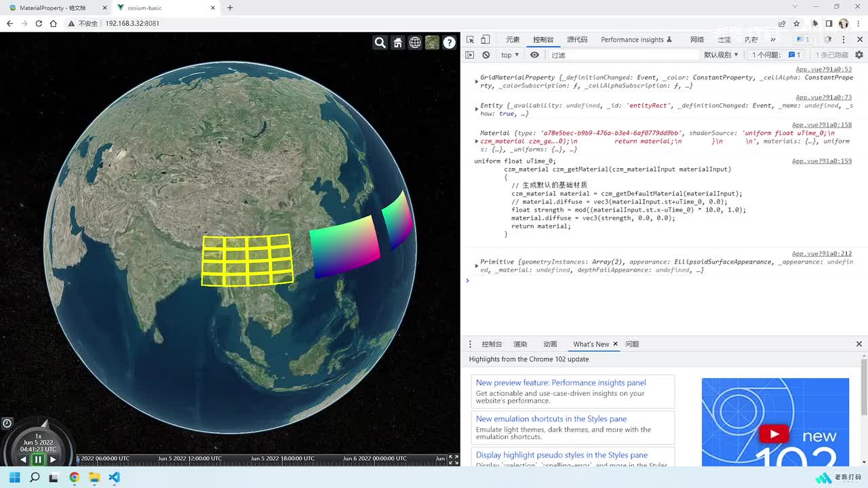Image resolution: width=868 pixels, height=488 pixels.
Task: Open DevTools settings near the tab bar
Action: click(829, 39)
